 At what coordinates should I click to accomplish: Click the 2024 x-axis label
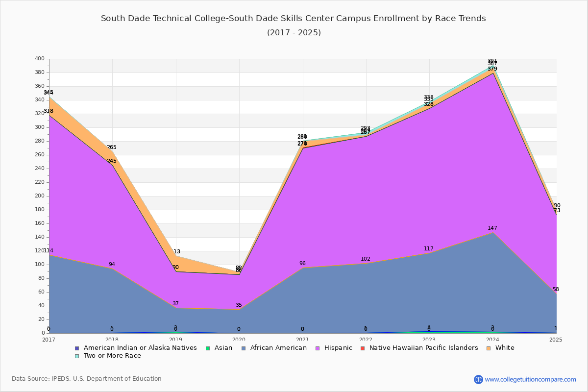coord(493,339)
